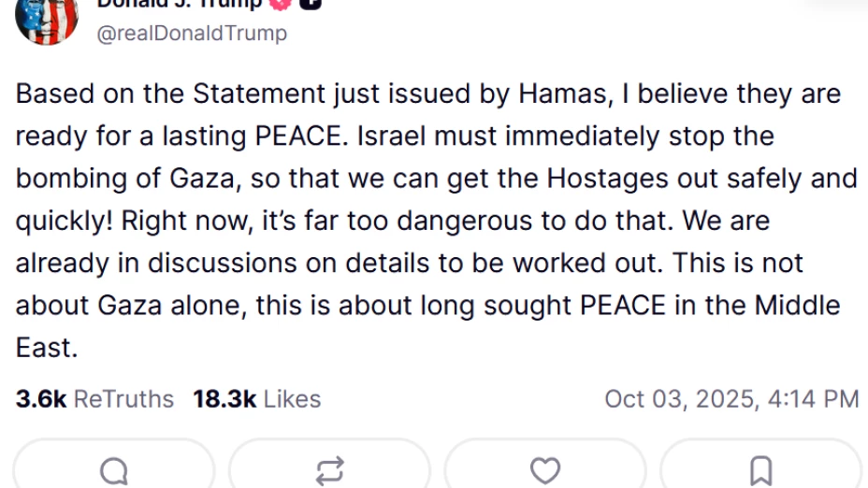This screenshot has width=868, height=488.
Task: Like the post with the heart icon
Action: (545, 470)
